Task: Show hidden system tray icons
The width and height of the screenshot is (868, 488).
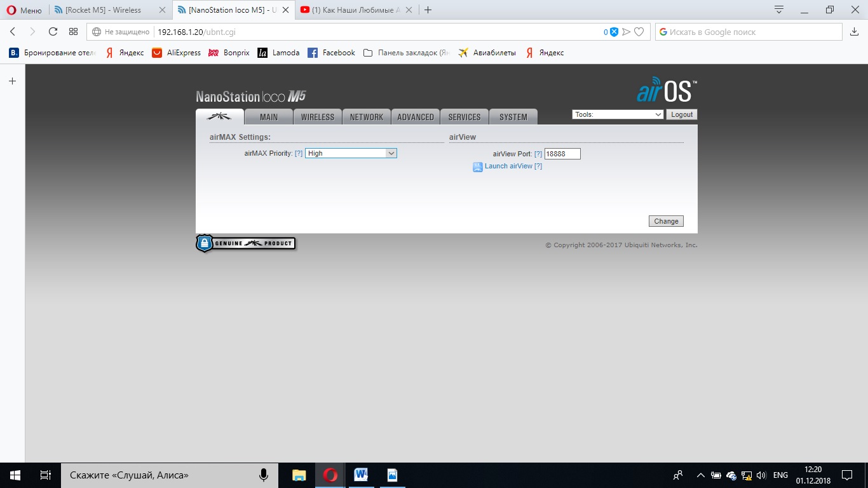Action: click(x=701, y=475)
